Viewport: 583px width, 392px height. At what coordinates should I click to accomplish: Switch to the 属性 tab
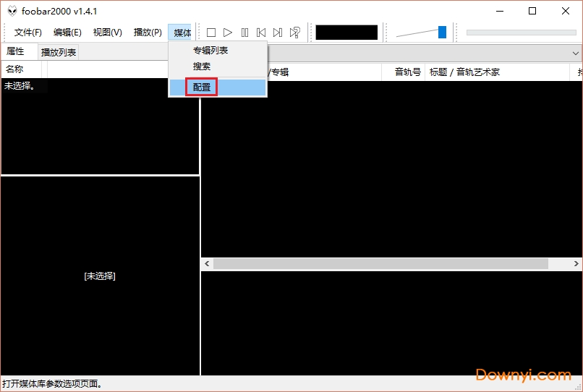19,51
